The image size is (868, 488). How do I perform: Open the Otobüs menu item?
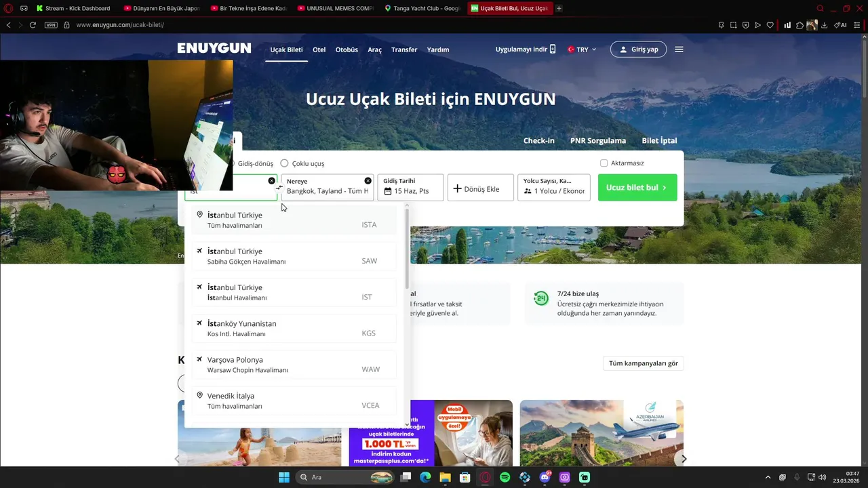[x=347, y=49]
